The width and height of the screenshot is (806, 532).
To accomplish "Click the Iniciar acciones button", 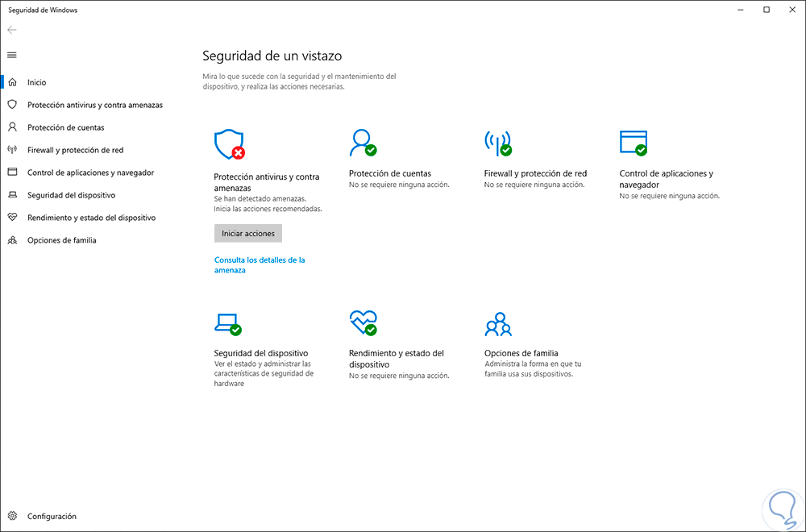I will pyautogui.click(x=248, y=234).
